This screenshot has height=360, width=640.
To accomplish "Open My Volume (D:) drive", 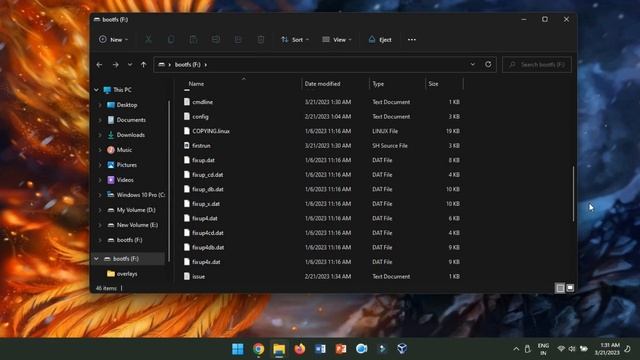I will 136,210.
